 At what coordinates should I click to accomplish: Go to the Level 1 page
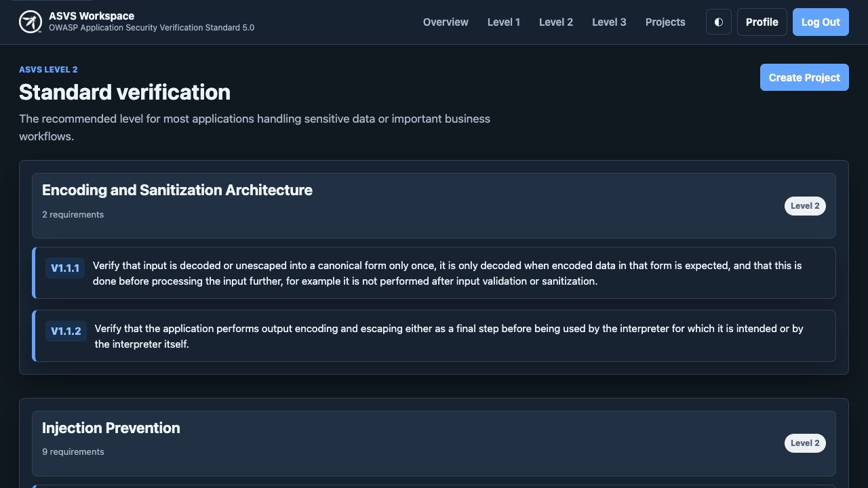504,22
